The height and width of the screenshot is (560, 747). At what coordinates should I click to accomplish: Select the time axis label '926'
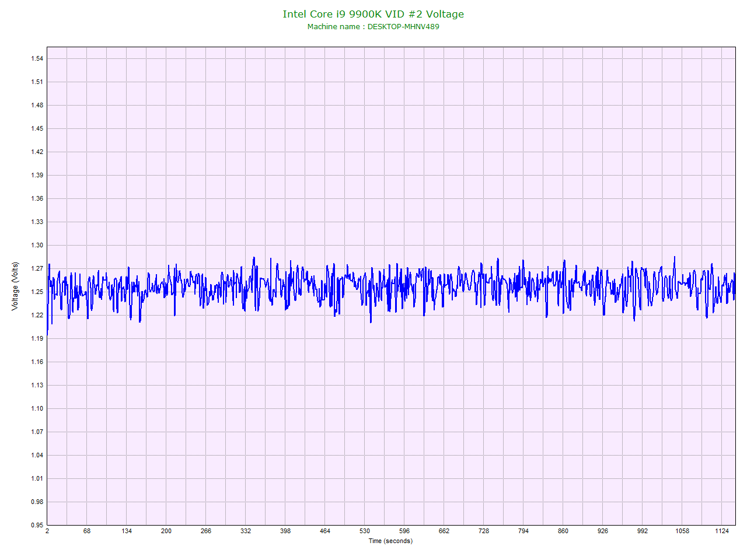coord(603,531)
